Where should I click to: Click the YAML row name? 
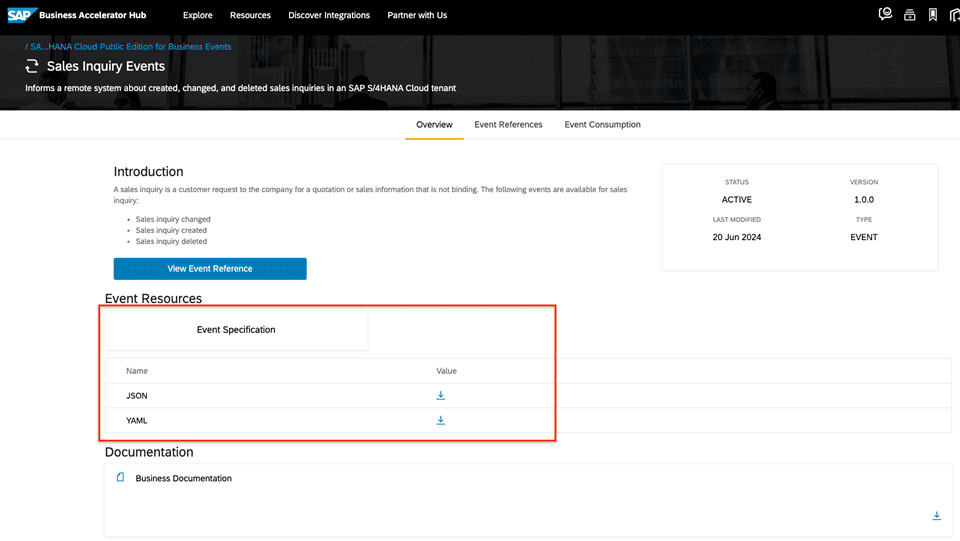pos(137,421)
